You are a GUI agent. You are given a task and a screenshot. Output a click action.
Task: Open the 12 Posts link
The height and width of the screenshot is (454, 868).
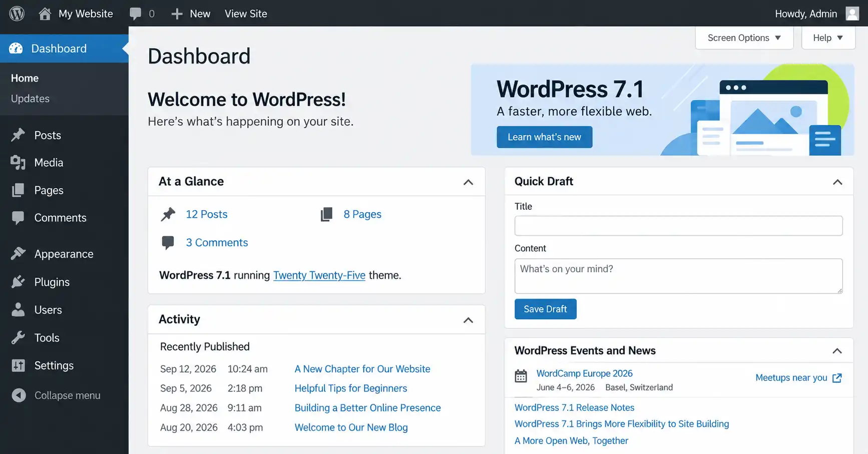tap(207, 214)
